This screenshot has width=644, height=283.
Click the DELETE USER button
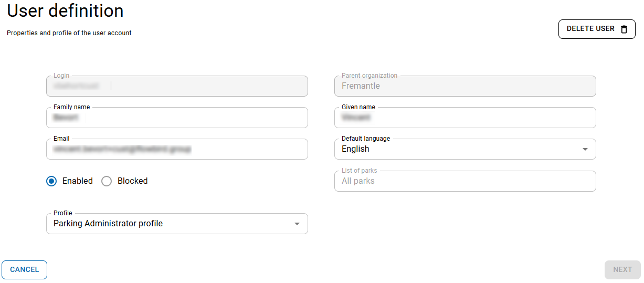coord(597,29)
